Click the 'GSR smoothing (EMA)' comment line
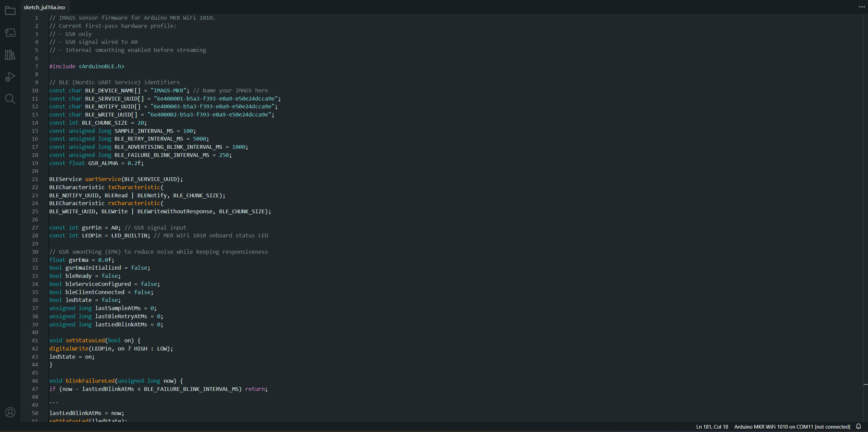The image size is (868, 432). [x=159, y=252]
